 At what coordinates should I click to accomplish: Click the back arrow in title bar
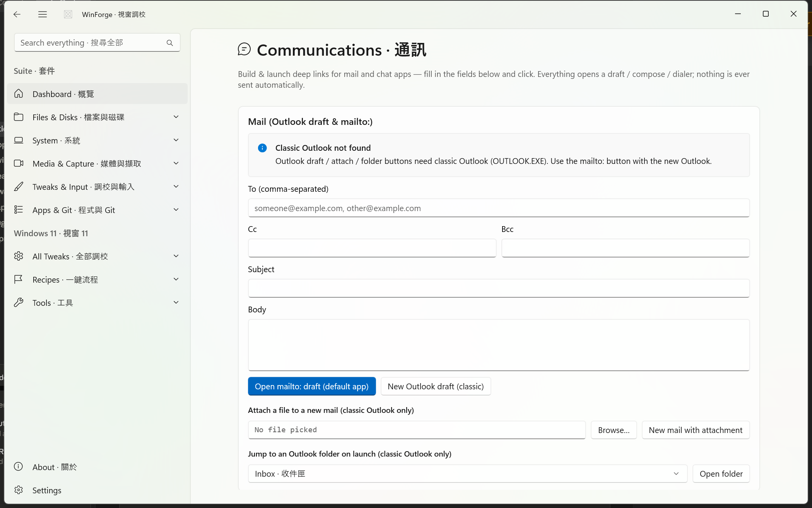point(17,14)
